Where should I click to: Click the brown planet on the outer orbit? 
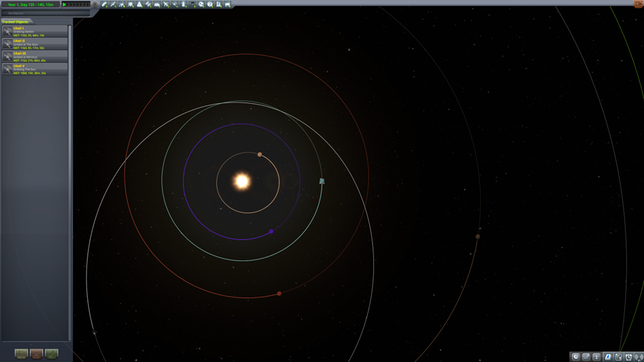tap(478, 236)
